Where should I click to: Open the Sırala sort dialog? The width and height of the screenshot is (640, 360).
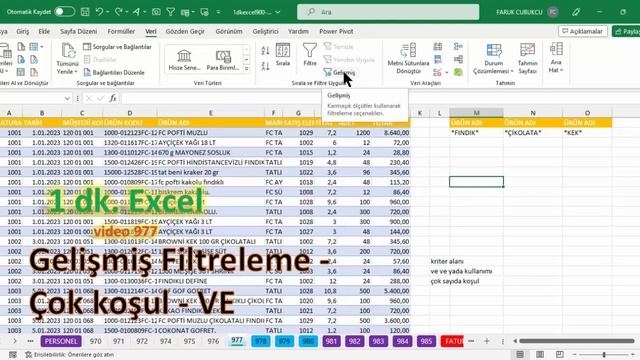pyautogui.click(x=282, y=54)
